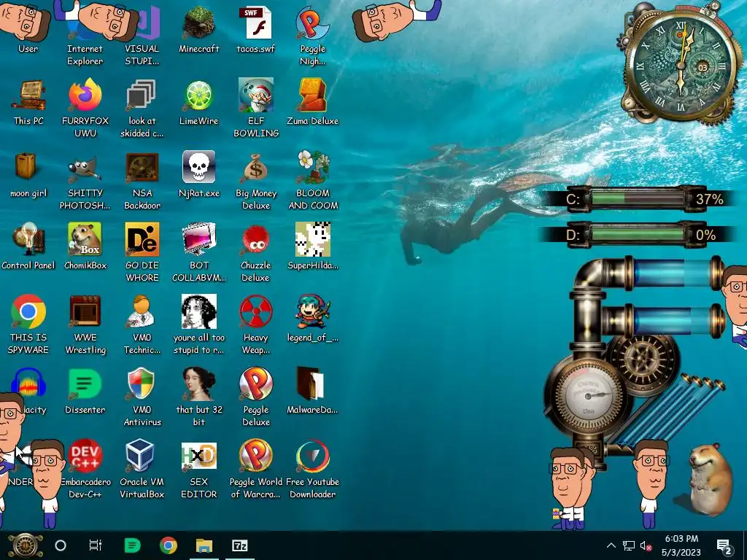Open the steampunk Start button
Viewport: 747px width, 560px height.
[25, 545]
